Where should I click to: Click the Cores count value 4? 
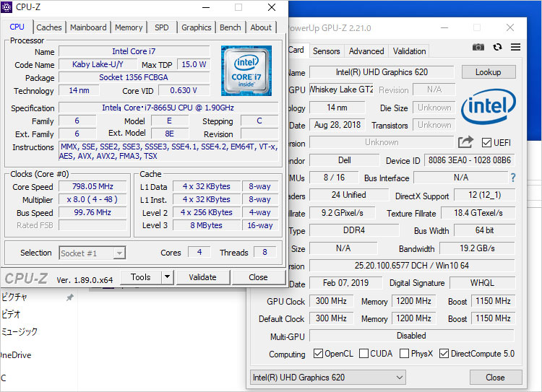199,252
